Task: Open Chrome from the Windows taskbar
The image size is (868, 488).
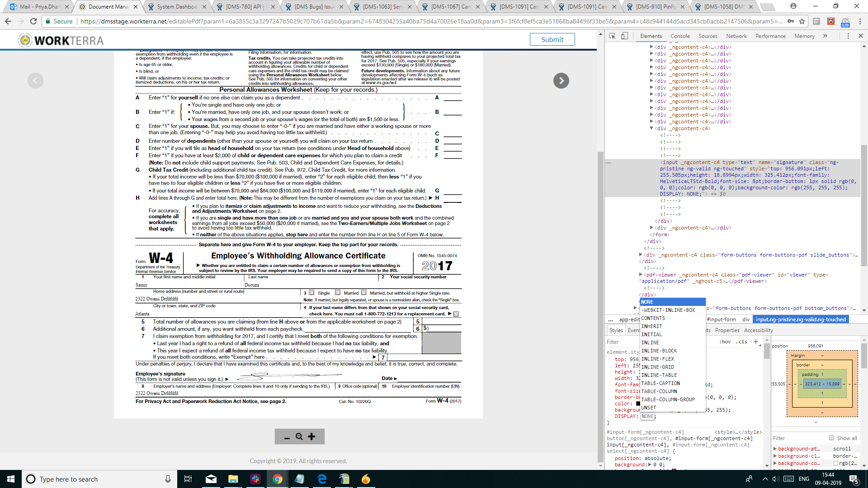Action: (x=278, y=479)
